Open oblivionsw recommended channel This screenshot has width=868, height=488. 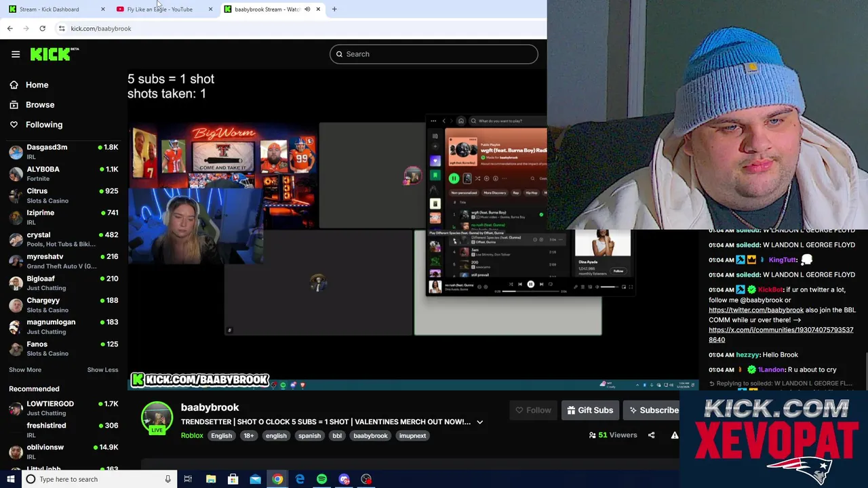[64, 451]
